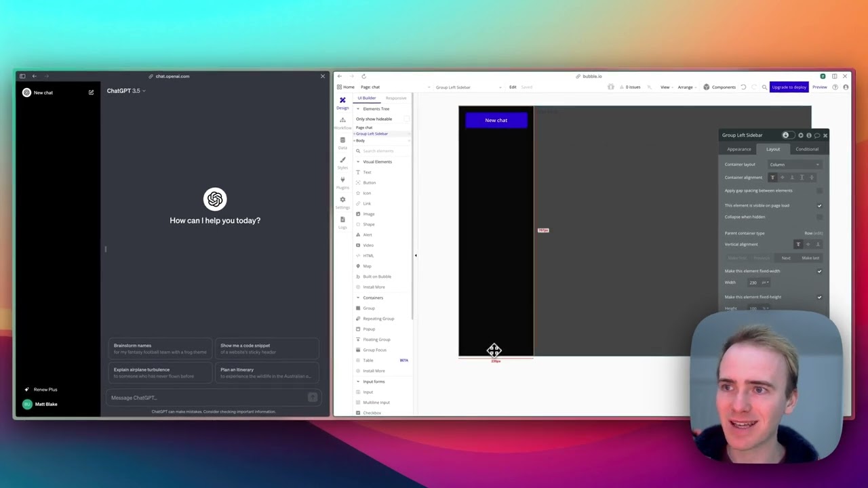Open the Logs section in Bubble
The width and height of the screenshot is (868, 488).
342,222
